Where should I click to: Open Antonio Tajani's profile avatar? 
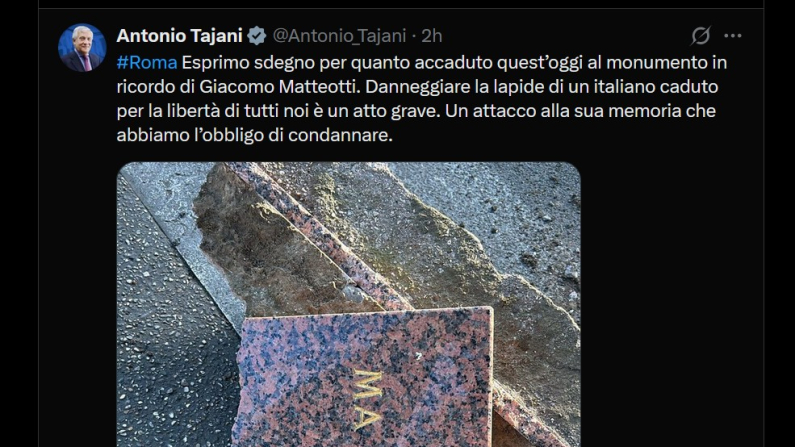pos(82,48)
